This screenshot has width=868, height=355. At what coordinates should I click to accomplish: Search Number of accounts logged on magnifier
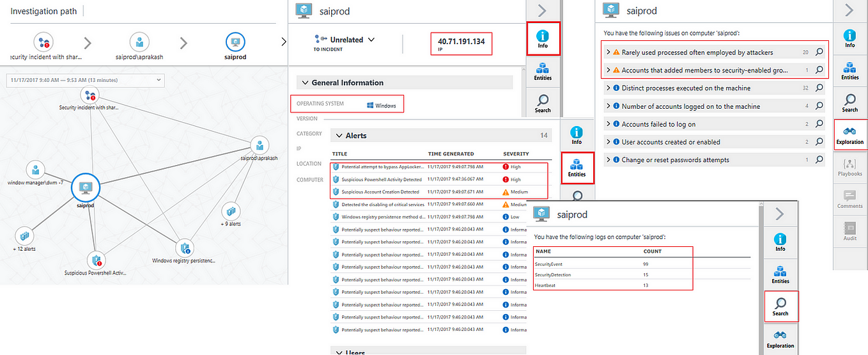(819, 106)
